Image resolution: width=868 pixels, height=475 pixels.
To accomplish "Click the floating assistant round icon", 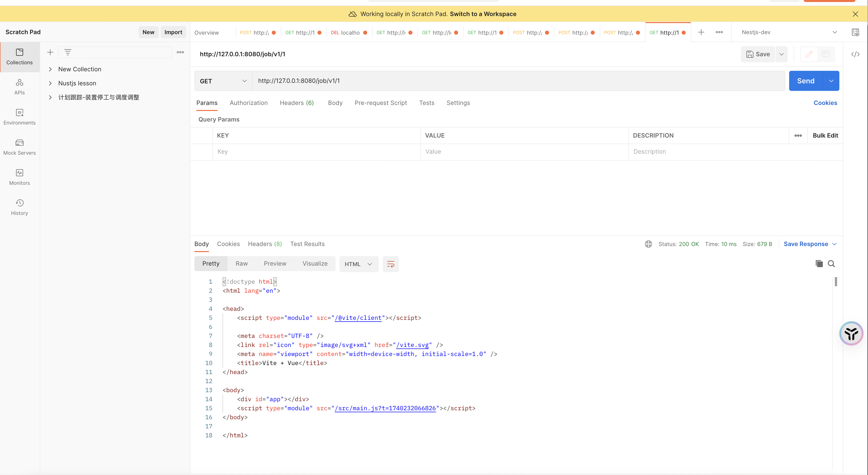I will [851, 333].
